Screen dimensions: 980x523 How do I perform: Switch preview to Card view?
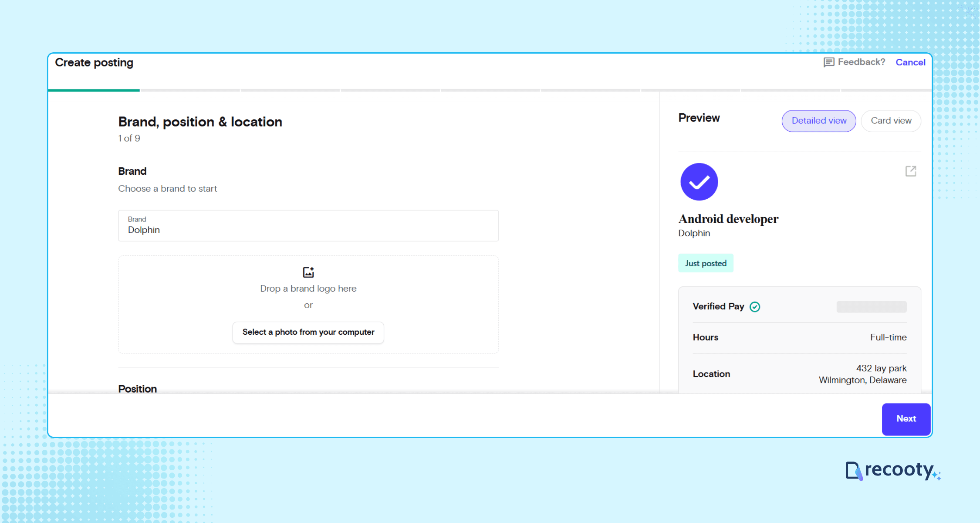(x=891, y=121)
